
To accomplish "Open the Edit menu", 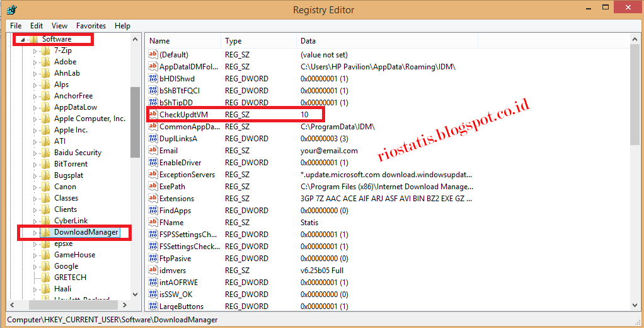I will pos(37,25).
